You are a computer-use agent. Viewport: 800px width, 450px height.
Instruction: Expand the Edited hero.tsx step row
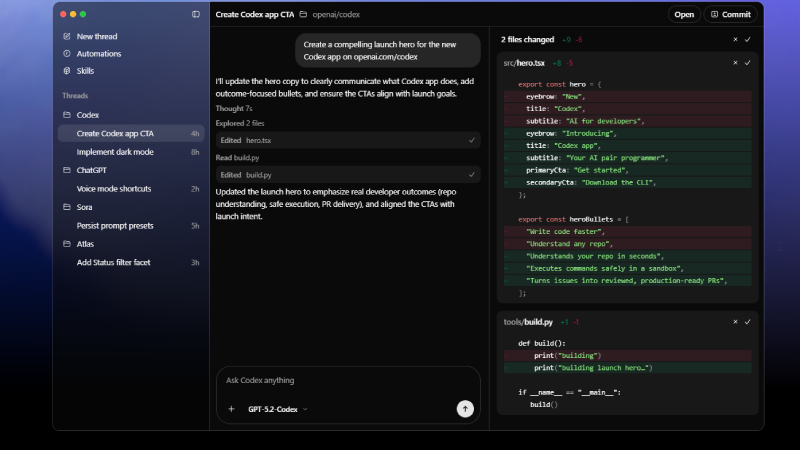(x=347, y=141)
